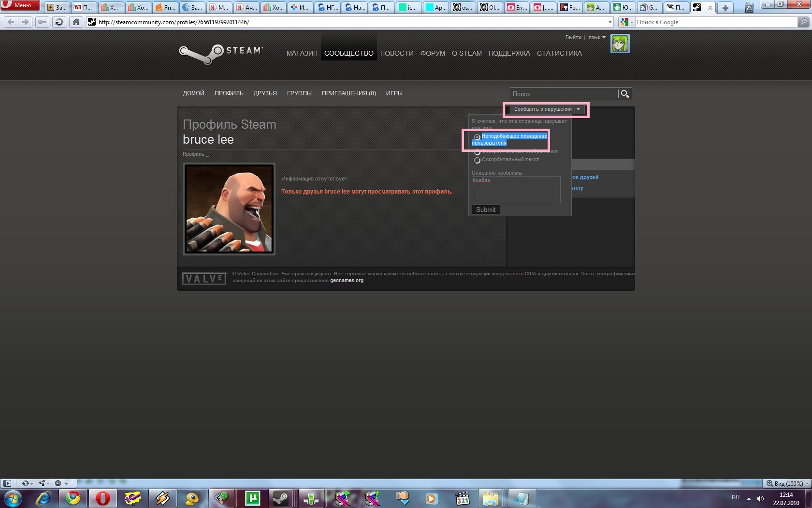The height and width of the screenshot is (508, 812).
Task: Open the ПОДДЕРЖКА menu item
Action: (509, 53)
